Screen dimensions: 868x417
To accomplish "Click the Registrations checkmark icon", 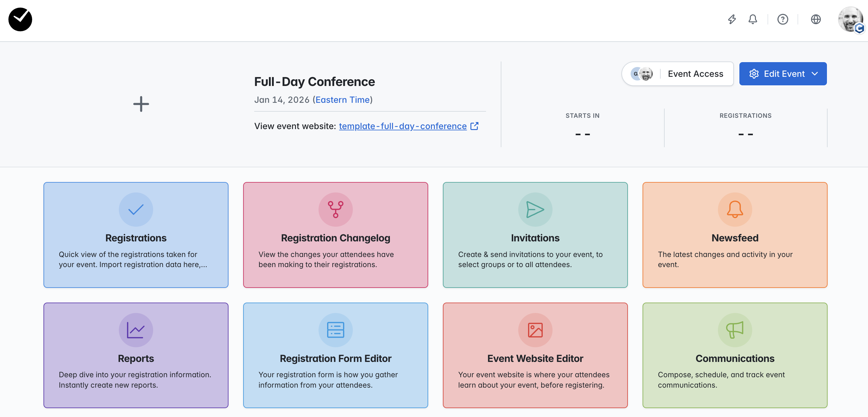I will point(136,209).
